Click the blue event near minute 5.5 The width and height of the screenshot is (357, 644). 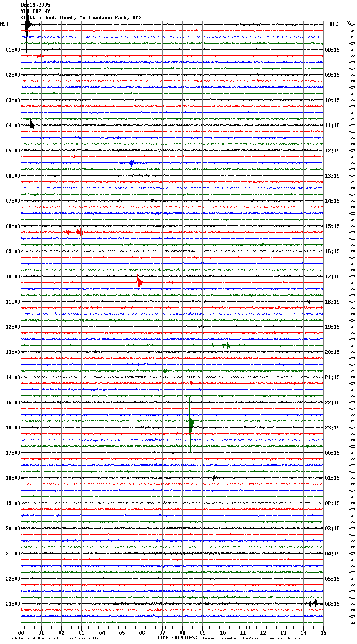coord(132,162)
